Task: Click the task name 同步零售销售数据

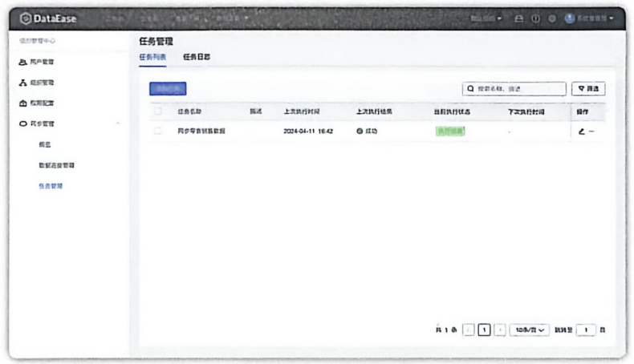Action: 201,131
